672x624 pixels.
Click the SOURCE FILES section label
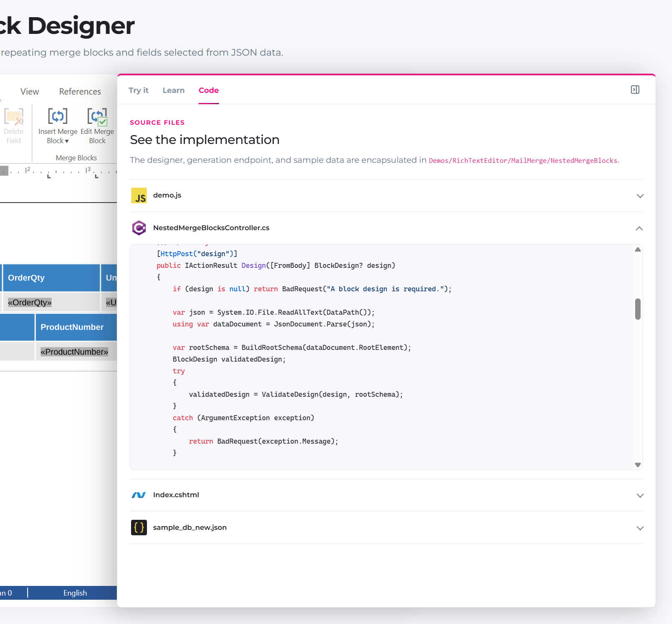[x=157, y=123]
